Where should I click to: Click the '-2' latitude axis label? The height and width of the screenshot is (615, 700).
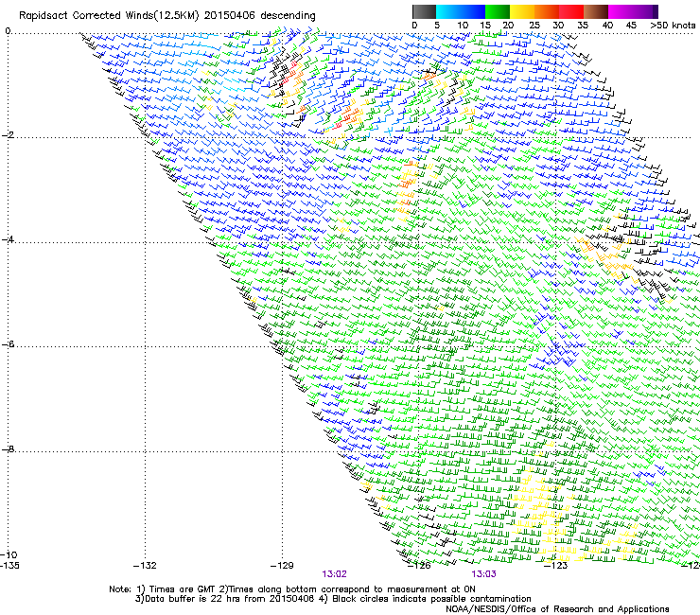8,135
